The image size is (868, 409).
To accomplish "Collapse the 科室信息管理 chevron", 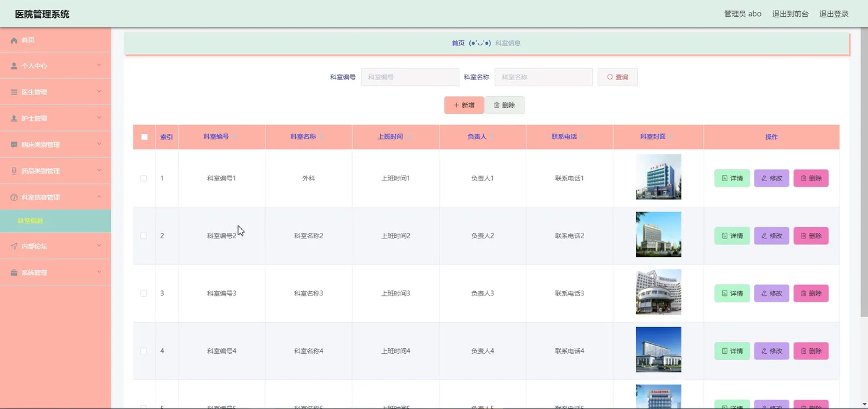I will (99, 197).
